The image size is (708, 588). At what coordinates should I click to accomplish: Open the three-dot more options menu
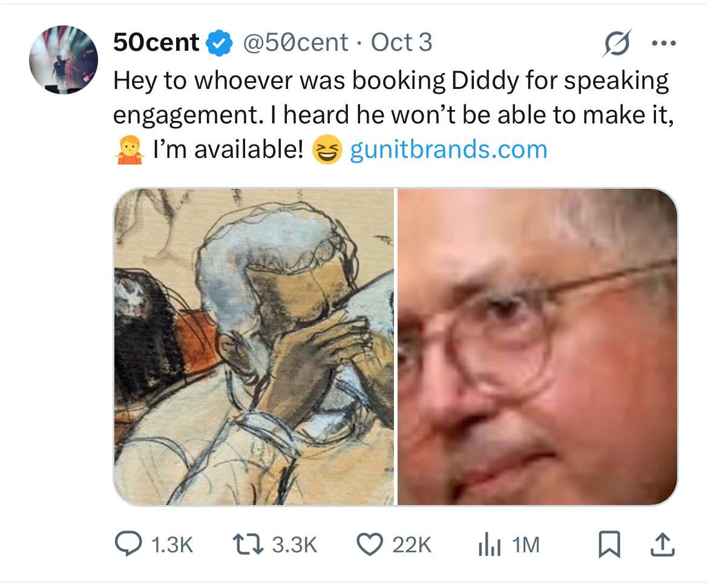click(x=663, y=43)
